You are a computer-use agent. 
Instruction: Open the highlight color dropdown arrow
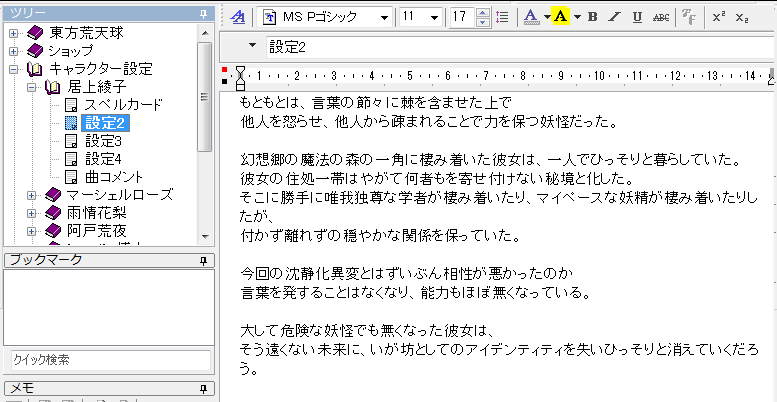tap(577, 17)
